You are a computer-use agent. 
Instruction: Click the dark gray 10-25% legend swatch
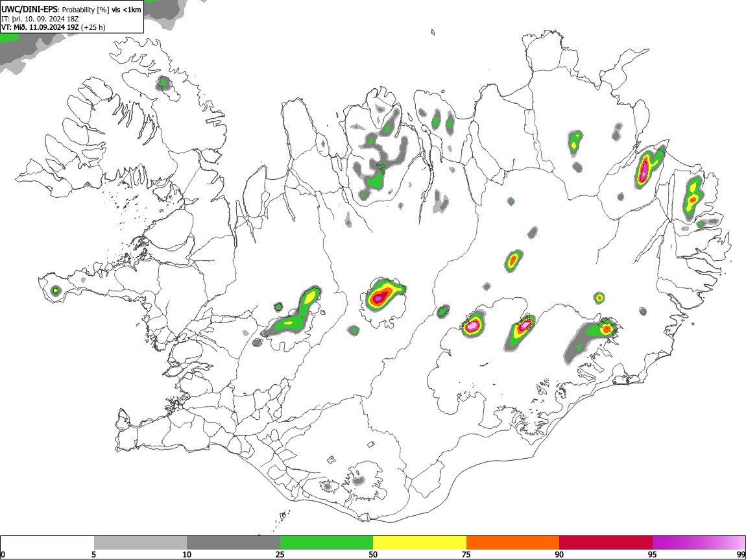(x=234, y=542)
